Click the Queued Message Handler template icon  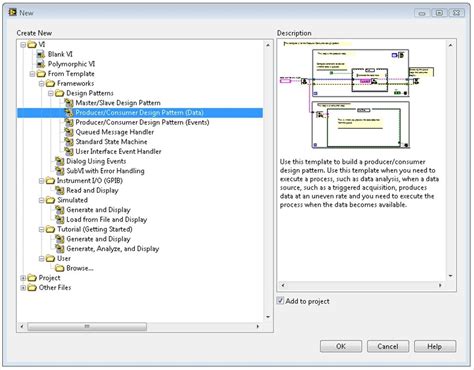point(69,132)
